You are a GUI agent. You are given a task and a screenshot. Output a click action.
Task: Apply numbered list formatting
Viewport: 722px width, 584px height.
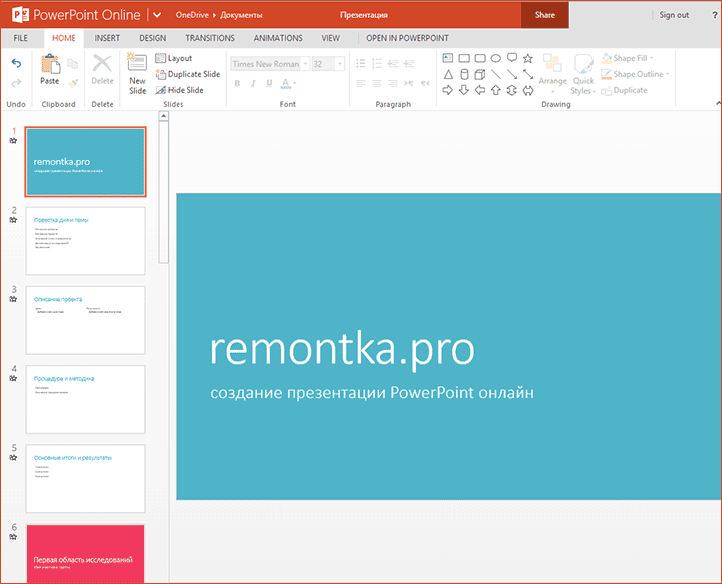(377, 64)
